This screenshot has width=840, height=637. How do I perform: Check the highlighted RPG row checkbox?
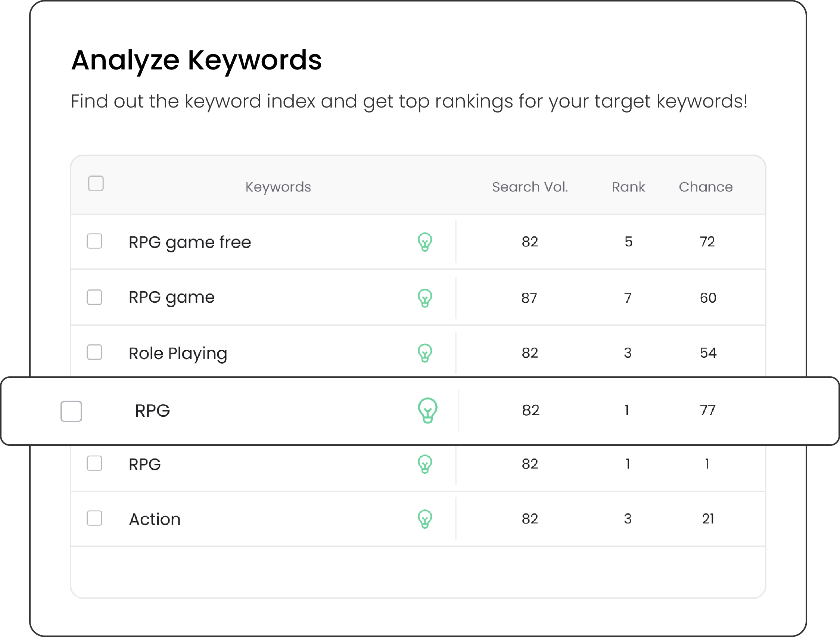pyautogui.click(x=71, y=411)
